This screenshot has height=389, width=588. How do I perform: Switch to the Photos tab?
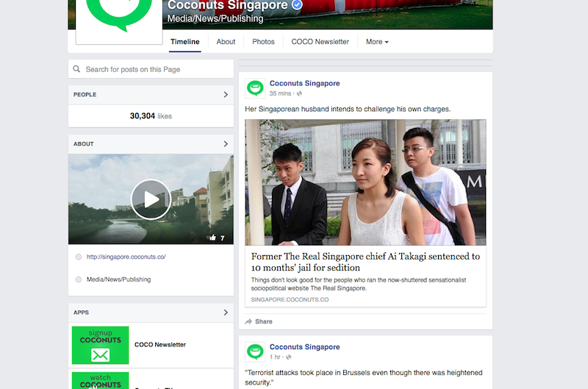263,42
